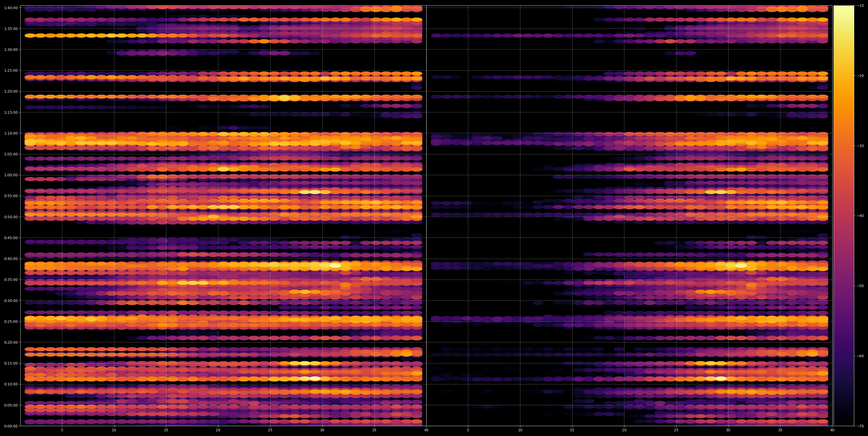Screen dimensions: 868x436
Task: Click the left plot's x-axis label 25
Action: click(270, 430)
